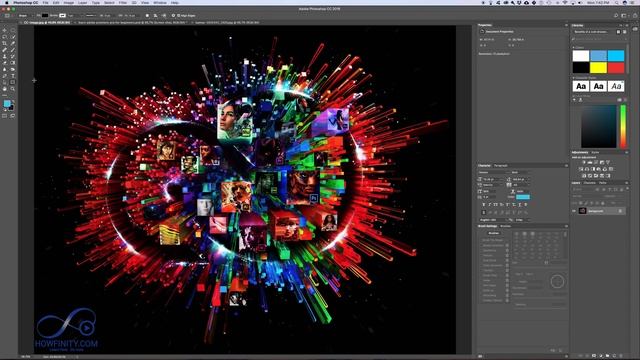Toggle Underline in Character panel

tap(520, 204)
